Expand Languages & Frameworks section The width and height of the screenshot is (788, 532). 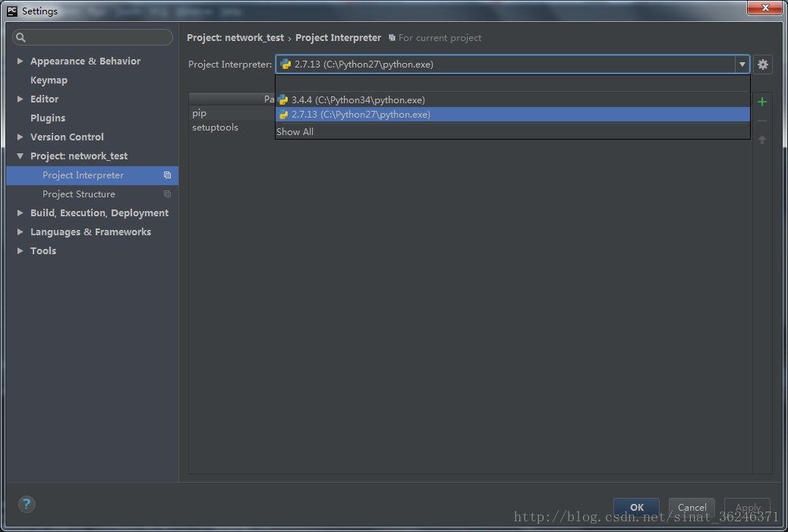[x=20, y=231]
